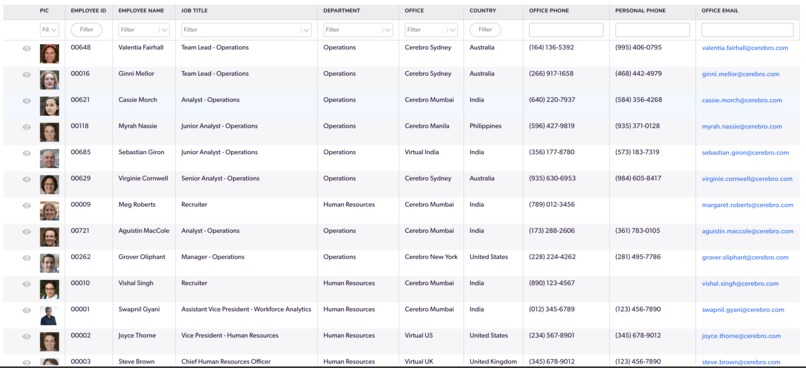
Task: Click the Personal Phone column header
Action: click(640, 11)
